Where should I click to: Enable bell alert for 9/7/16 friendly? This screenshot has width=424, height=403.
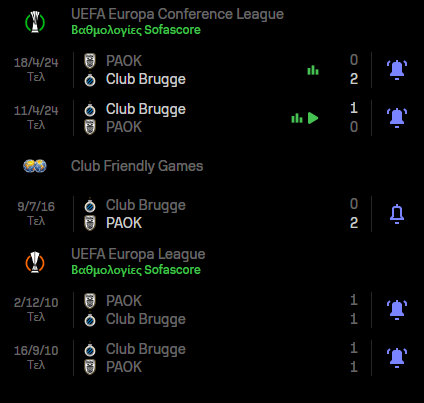point(397,214)
